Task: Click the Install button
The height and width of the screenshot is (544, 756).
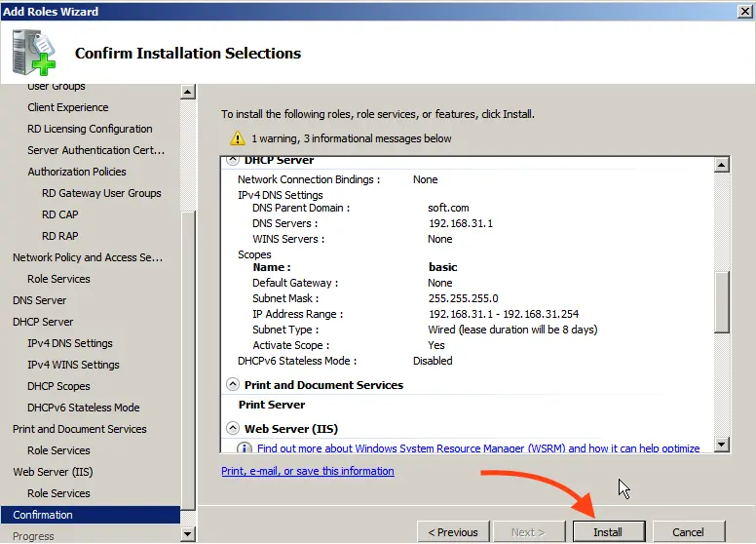Action: 608,532
